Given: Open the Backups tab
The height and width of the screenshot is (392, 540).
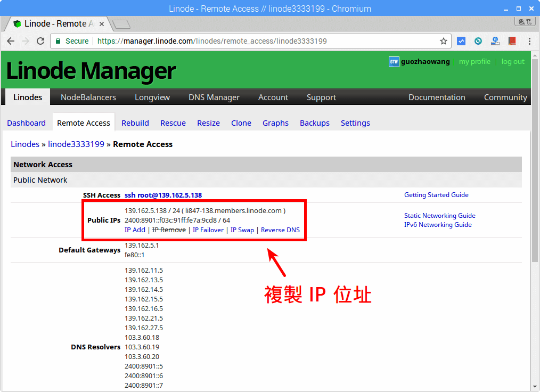Looking at the screenshot, I should coord(314,123).
